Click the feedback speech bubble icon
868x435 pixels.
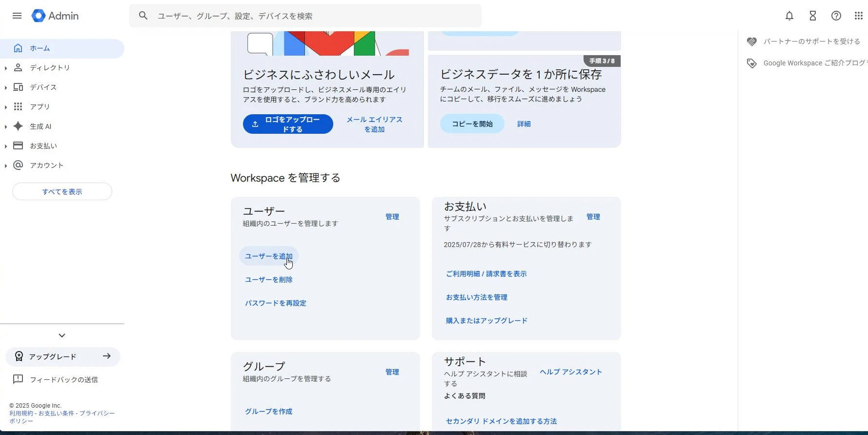tap(18, 379)
